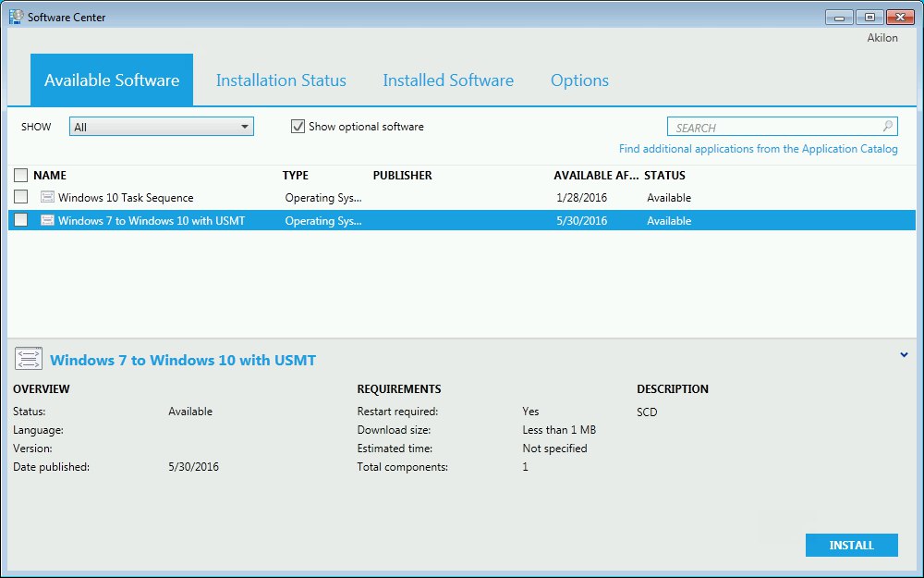924x578 pixels.
Task: Click the magnifier icon in the search box
Action: (887, 126)
